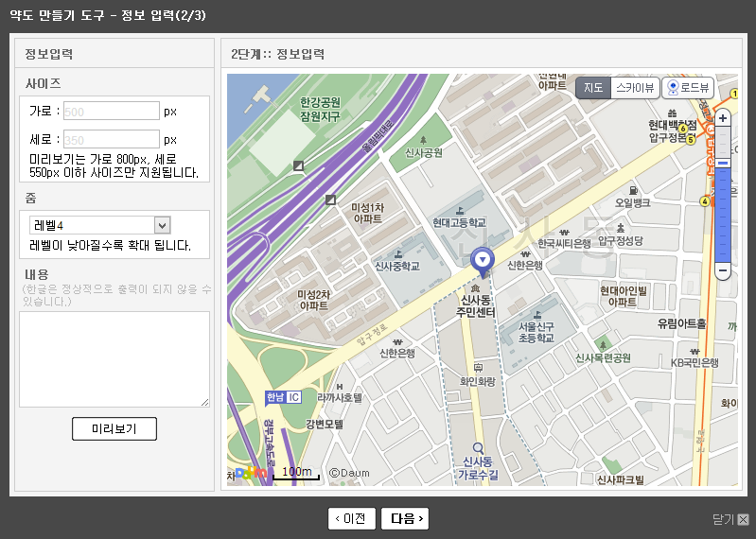
Task: Click the 한남 IC highway sign
Action: [283, 397]
